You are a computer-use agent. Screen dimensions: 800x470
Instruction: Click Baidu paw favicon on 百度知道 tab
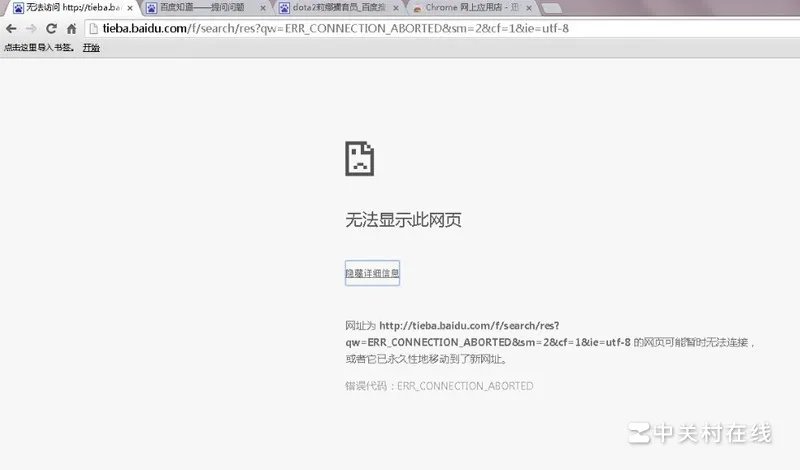152,8
